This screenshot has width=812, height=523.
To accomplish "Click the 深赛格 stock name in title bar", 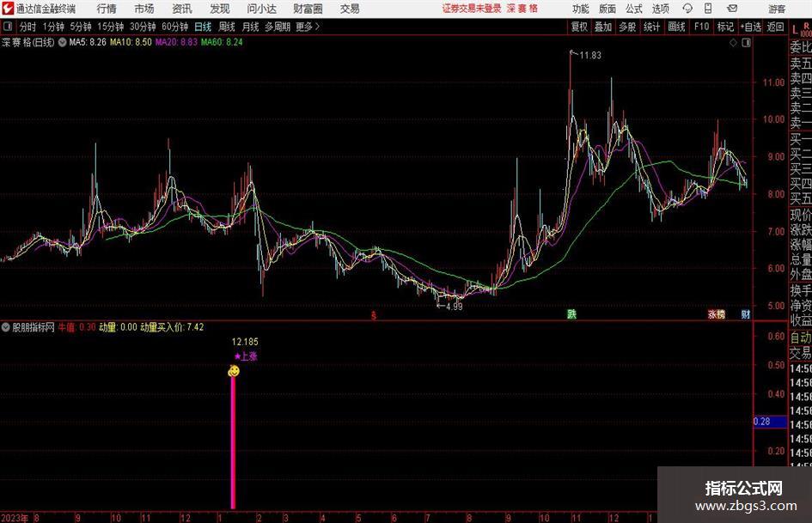I will [522, 9].
